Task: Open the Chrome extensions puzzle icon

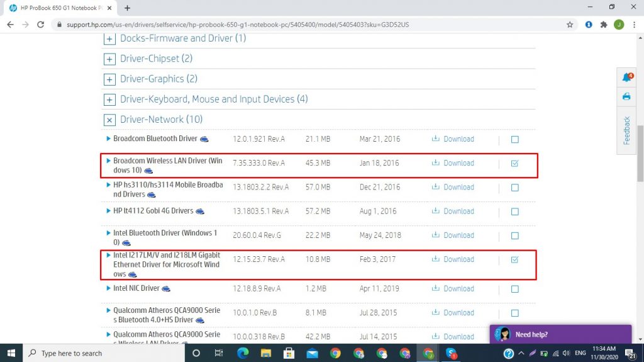Action: [604, 25]
